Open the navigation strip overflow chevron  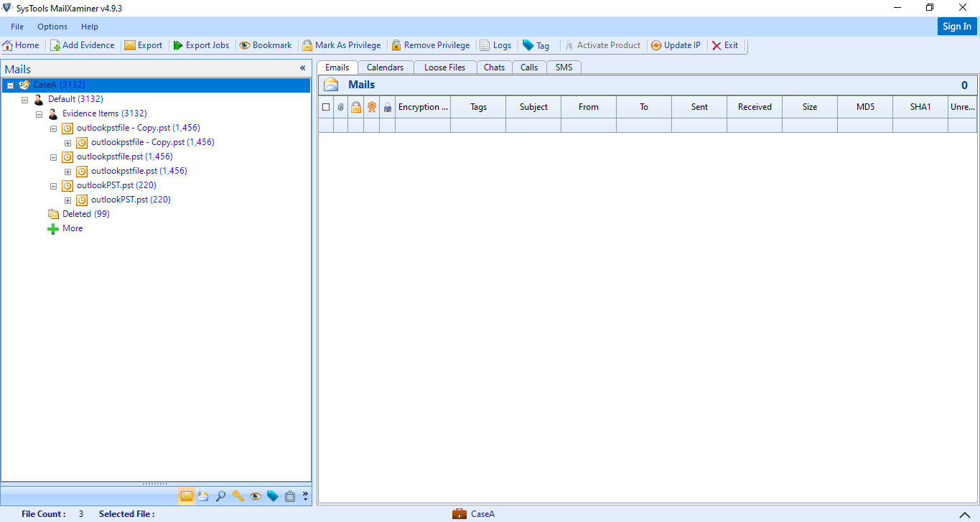tap(305, 495)
